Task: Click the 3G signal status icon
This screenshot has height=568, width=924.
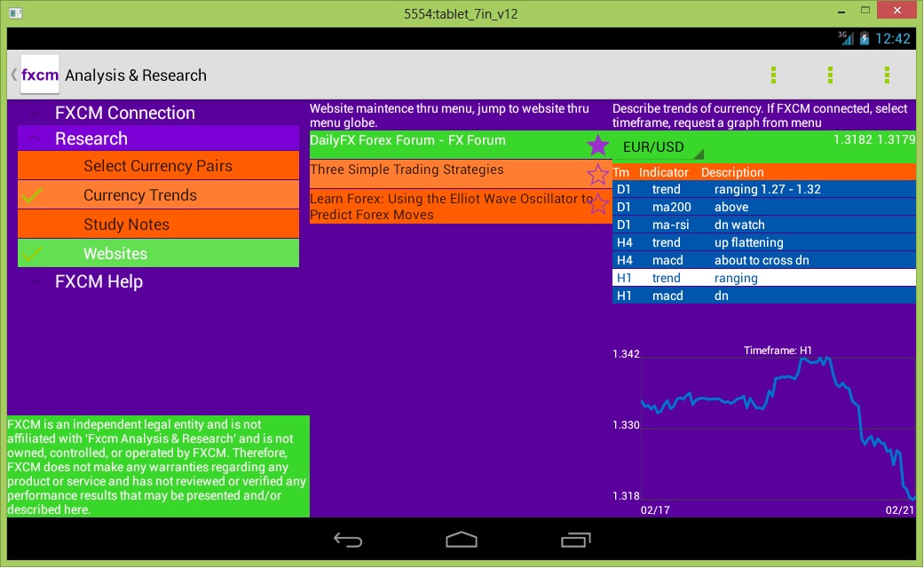Action: 846,38
